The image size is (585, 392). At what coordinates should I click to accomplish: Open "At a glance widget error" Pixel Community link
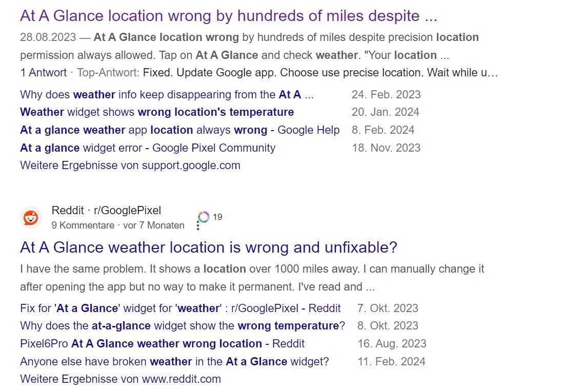point(148,148)
